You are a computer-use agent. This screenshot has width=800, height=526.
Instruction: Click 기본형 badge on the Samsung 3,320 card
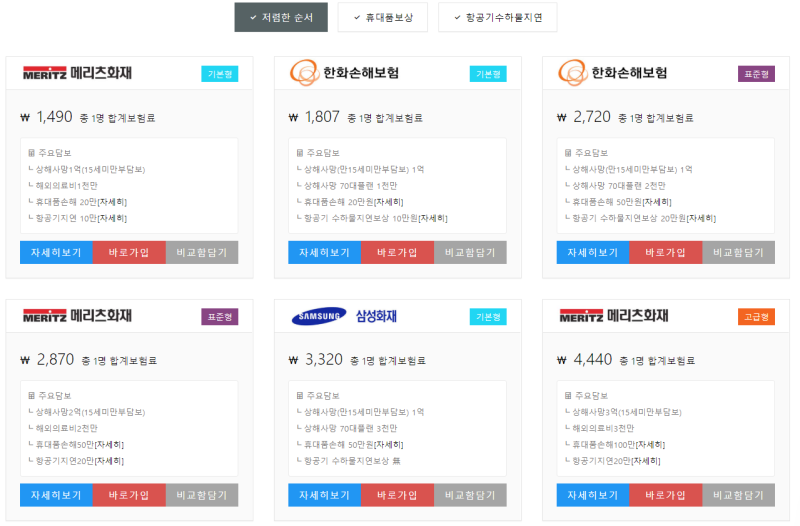[488, 317]
